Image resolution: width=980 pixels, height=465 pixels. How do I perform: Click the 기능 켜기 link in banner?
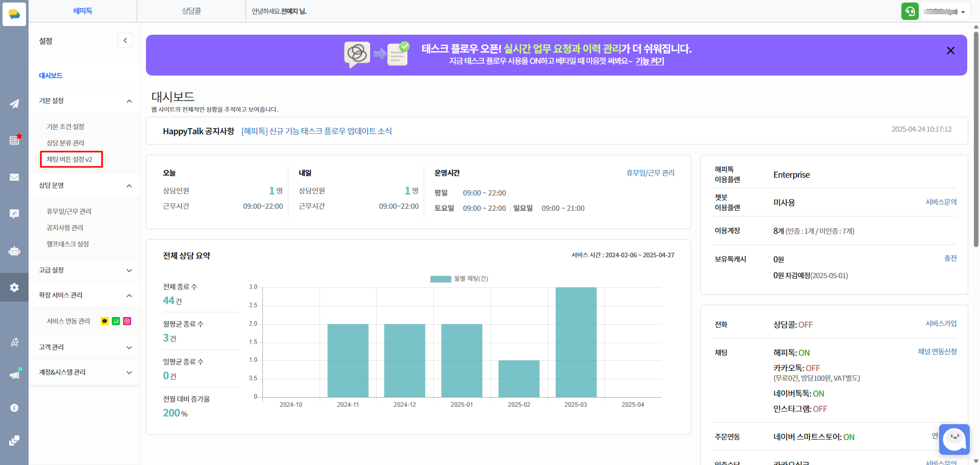click(x=650, y=61)
